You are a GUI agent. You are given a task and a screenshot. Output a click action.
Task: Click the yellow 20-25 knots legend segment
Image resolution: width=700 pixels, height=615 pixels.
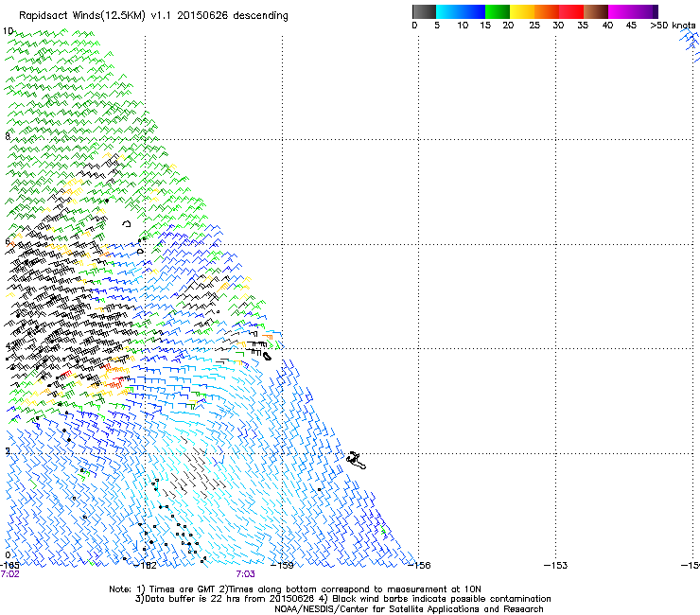[522, 11]
